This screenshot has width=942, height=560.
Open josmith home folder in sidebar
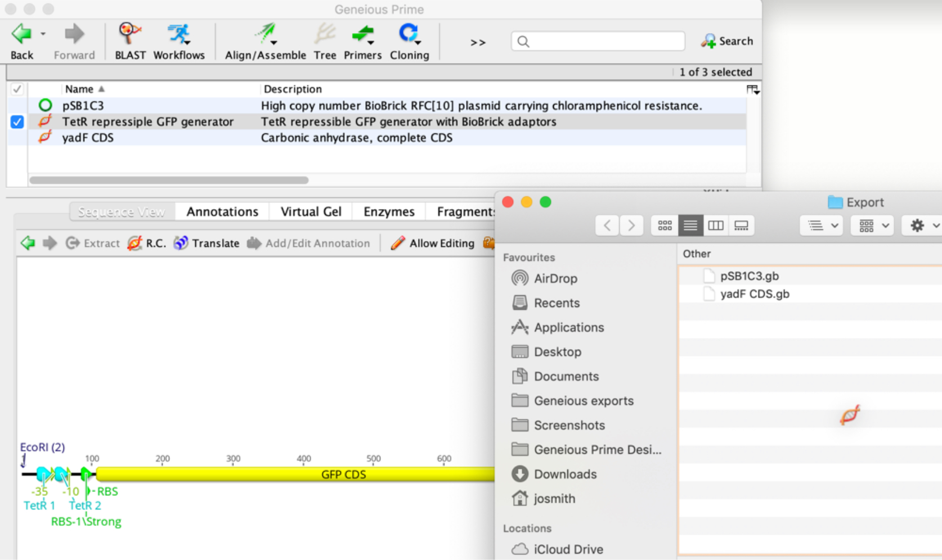543,498
